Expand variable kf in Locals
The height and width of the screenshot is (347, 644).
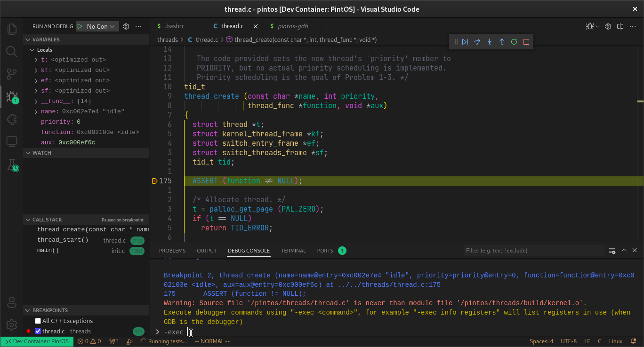click(x=36, y=70)
